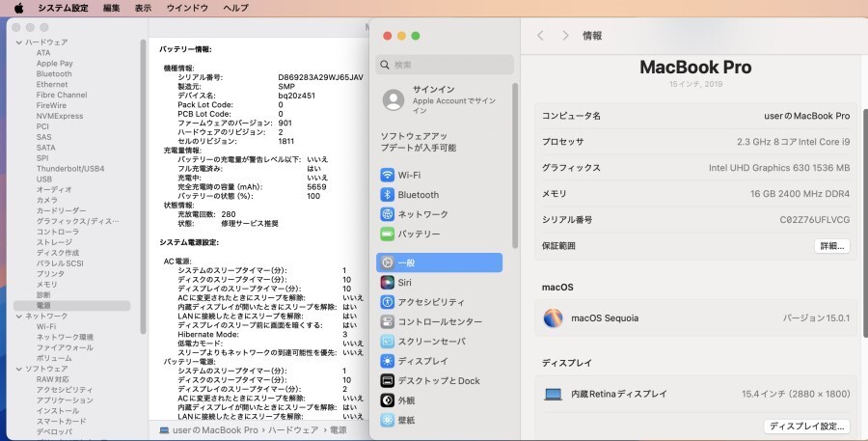Click serial number C02Z76UFLVCG

(x=814, y=220)
